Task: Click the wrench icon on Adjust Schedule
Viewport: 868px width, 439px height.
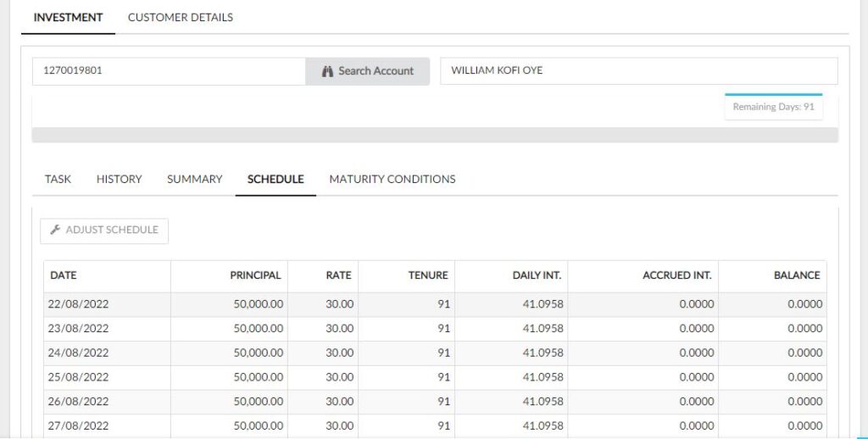Action: [55, 230]
